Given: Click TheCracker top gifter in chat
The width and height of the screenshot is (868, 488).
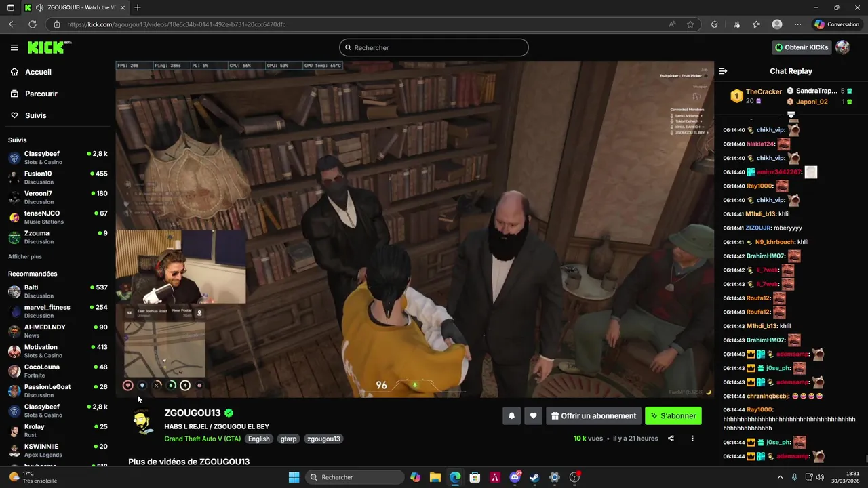Looking at the screenshot, I should (x=764, y=91).
